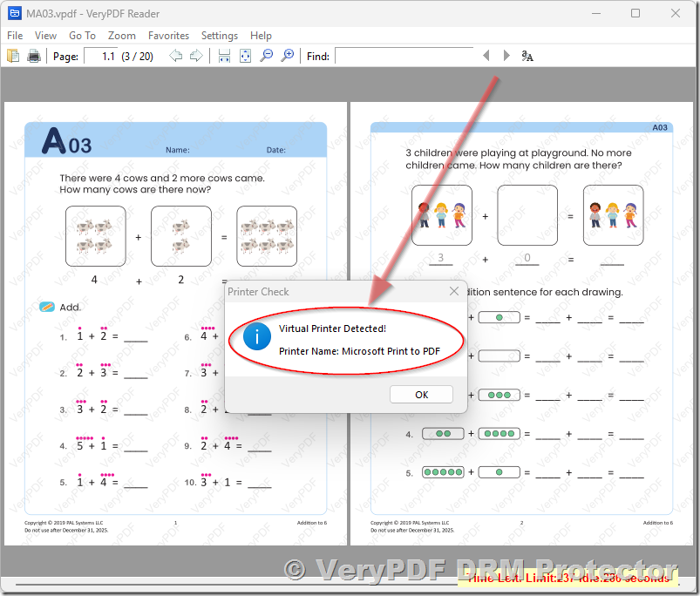Click the blue info icon in dialog

[x=257, y=336]
